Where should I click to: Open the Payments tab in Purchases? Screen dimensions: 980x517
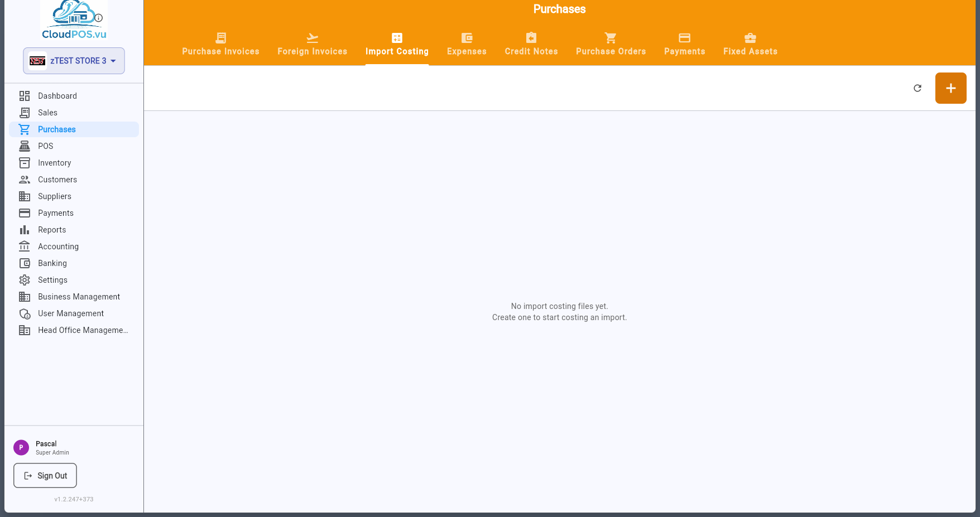coord(685,45)
